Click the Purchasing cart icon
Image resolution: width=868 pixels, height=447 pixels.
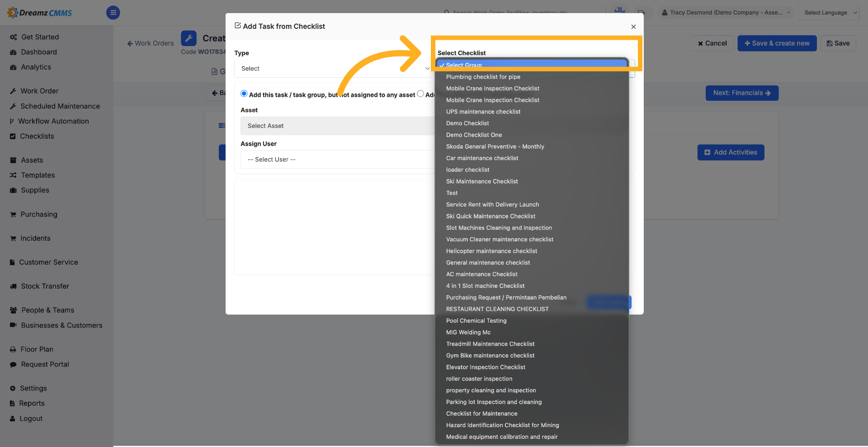tap(13, 214)
